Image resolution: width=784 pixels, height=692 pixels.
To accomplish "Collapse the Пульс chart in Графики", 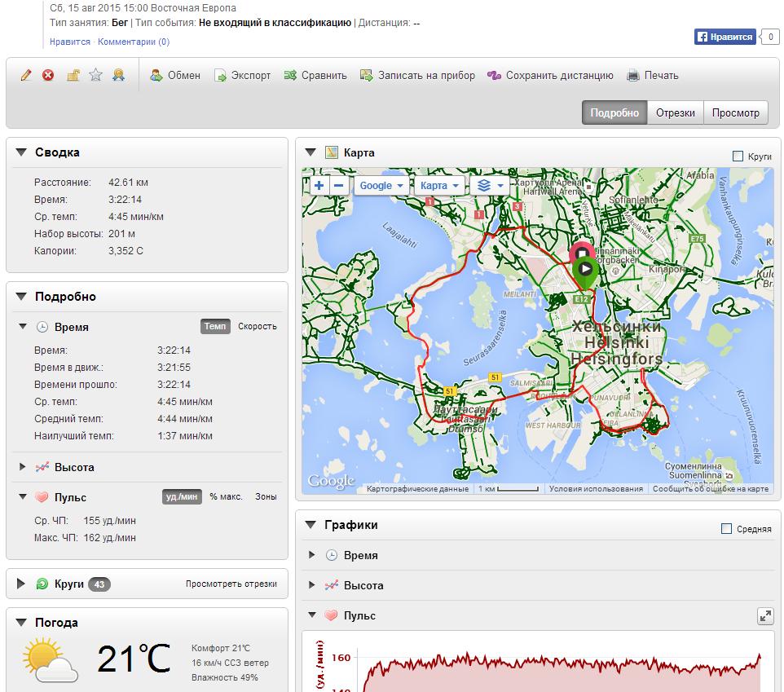I will click(x=312, y=615).
